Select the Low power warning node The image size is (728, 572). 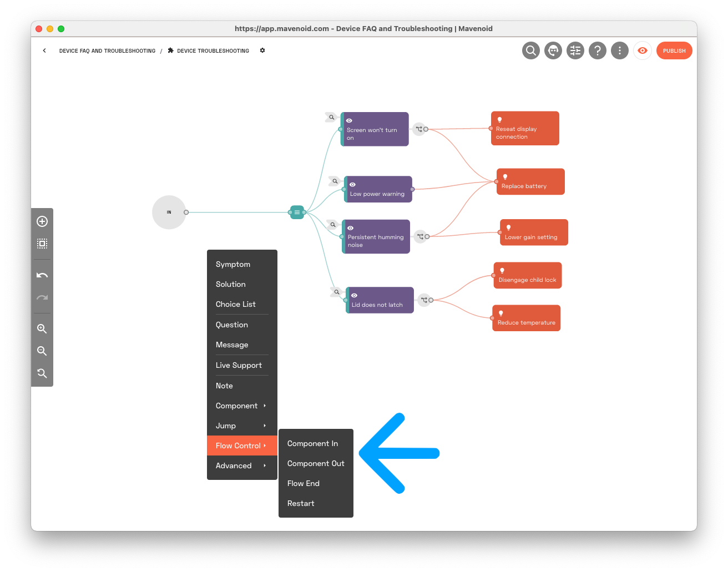tap(378, 189)
